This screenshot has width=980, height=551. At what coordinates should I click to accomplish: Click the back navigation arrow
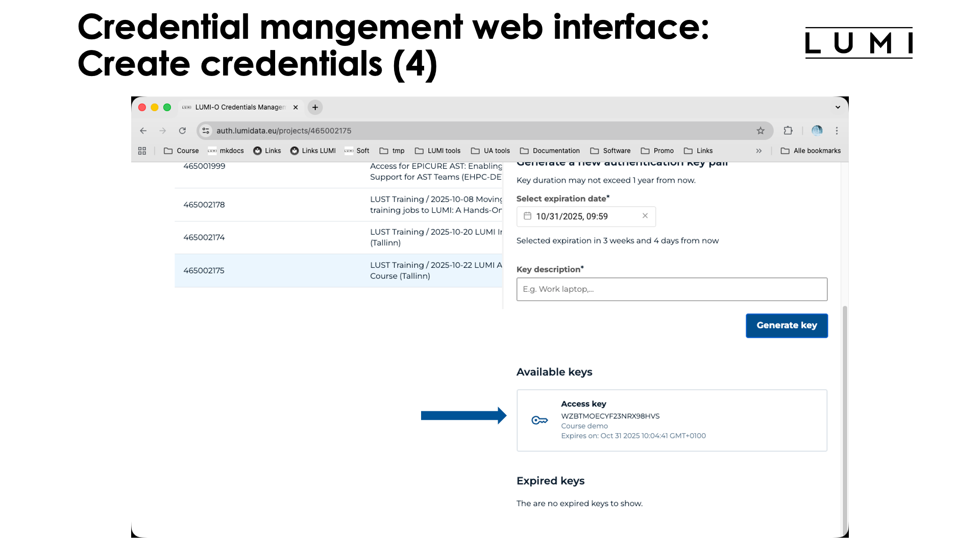[x=143, y=131]
